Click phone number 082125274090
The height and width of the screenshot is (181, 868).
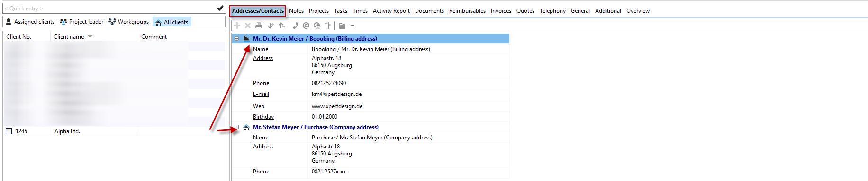[x=329, y=83]
